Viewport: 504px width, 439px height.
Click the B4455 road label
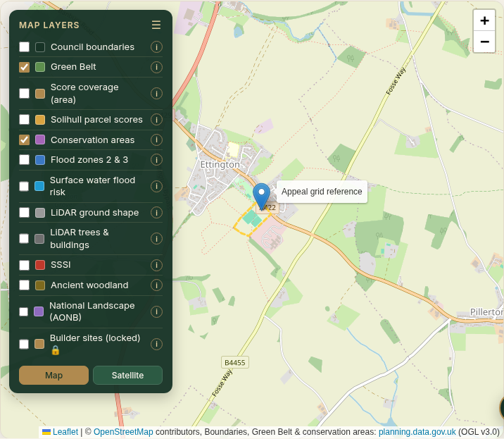(x=234, y=362)
